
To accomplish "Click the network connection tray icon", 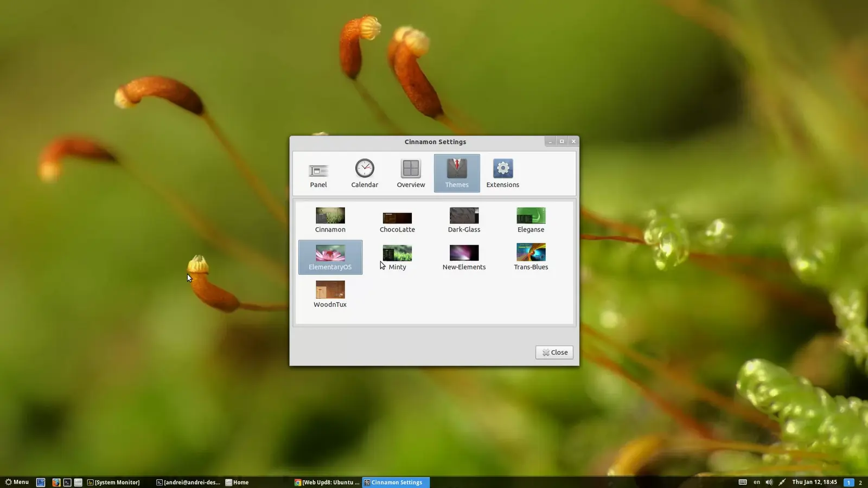I will point(782,482).
